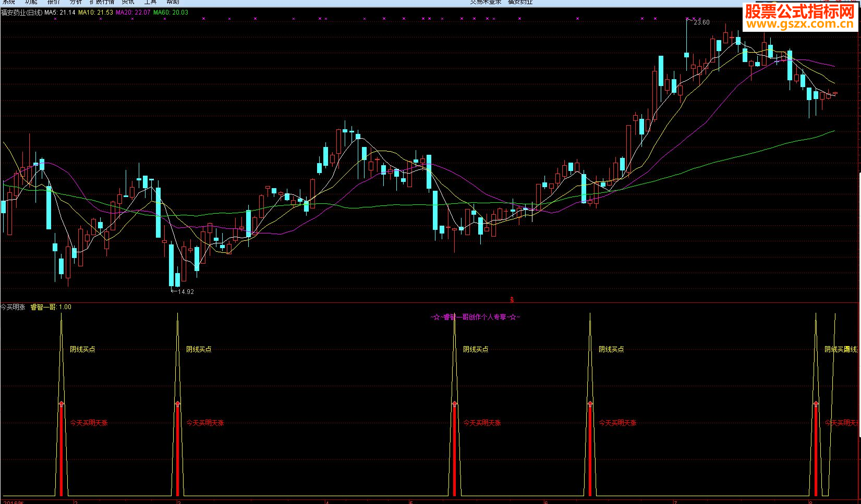Click 今天买明天涨 label beside the month 3 spike
The height and width of the screenshot is (504, 861).
pos(205,423)
